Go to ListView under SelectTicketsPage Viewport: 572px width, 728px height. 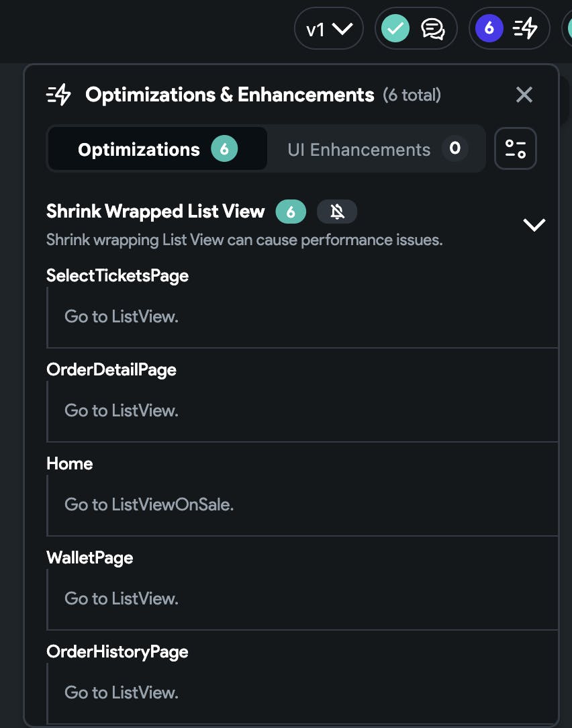[x=121, y=316]
